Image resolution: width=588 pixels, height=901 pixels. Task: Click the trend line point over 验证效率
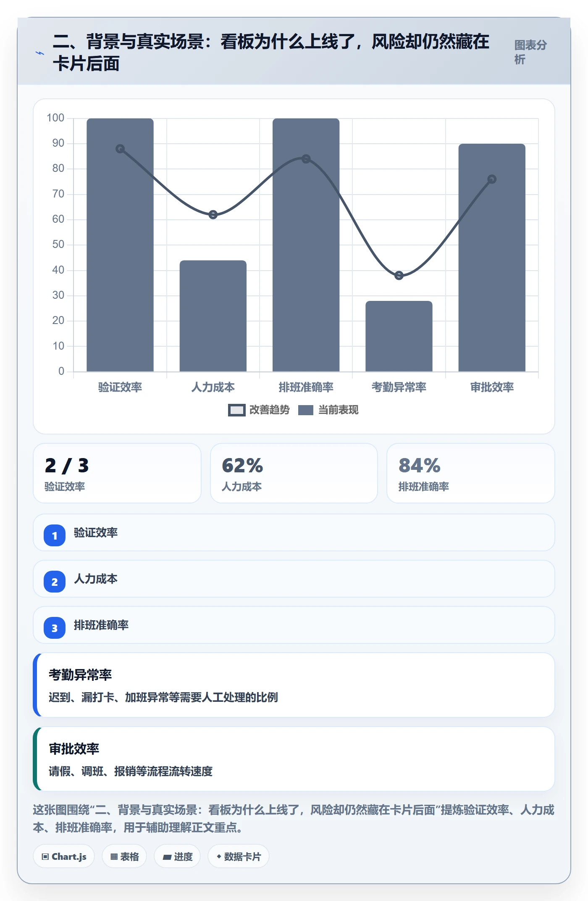(x=120, y=149)
